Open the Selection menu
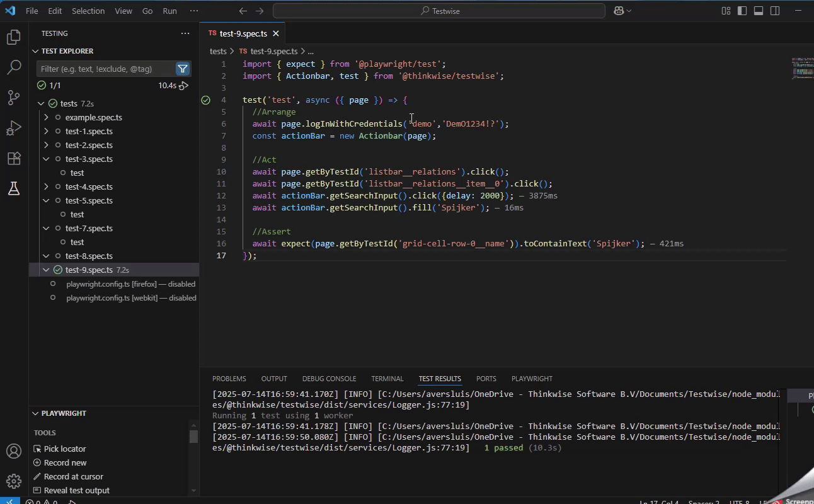Image resolution: width=814 pixels, height=504 pixels. click(88, 11)
